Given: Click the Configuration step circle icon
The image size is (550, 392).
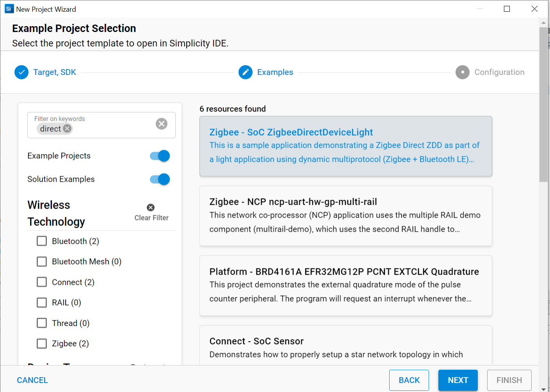Looking at the screenshot, I should [x=463, y=72].
